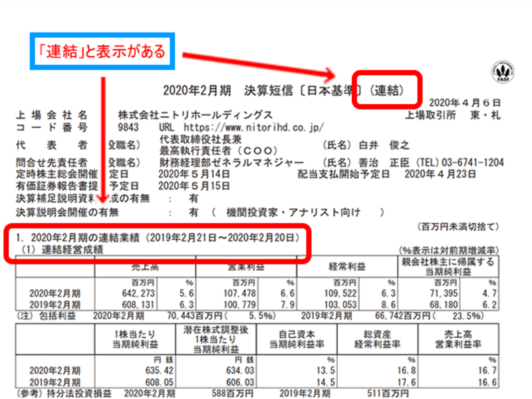Select equity method income 511百万円

click(388, 394)
